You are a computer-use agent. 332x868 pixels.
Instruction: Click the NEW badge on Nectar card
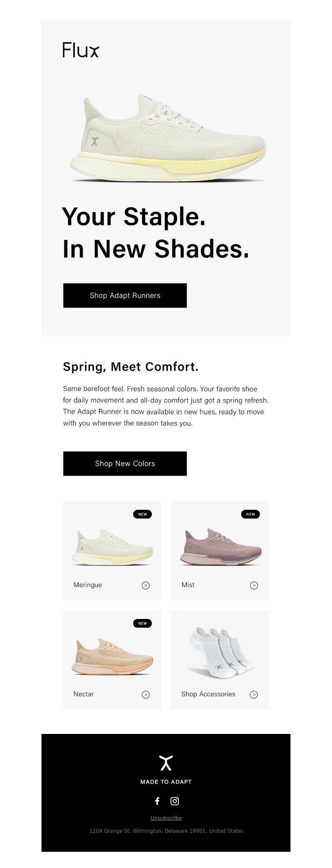pyautogui.click(x=142, y=623)
